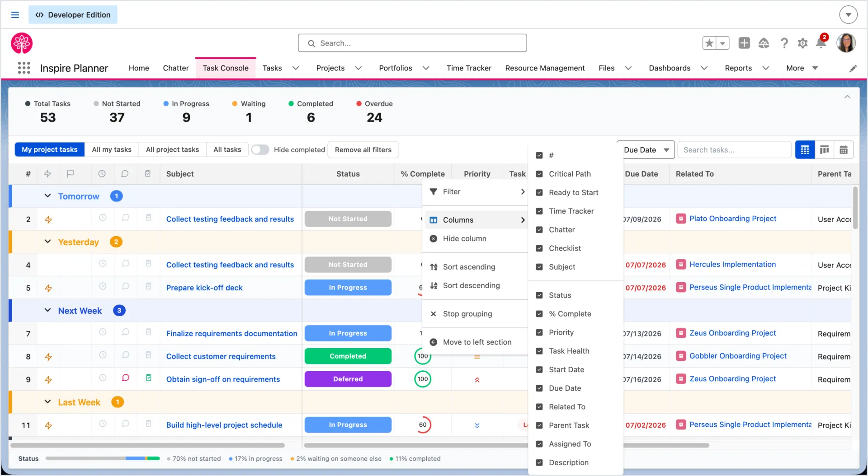Click the status distribution progress bar
This screenshot has height=476, width=868.
click(x=103, y=458)
